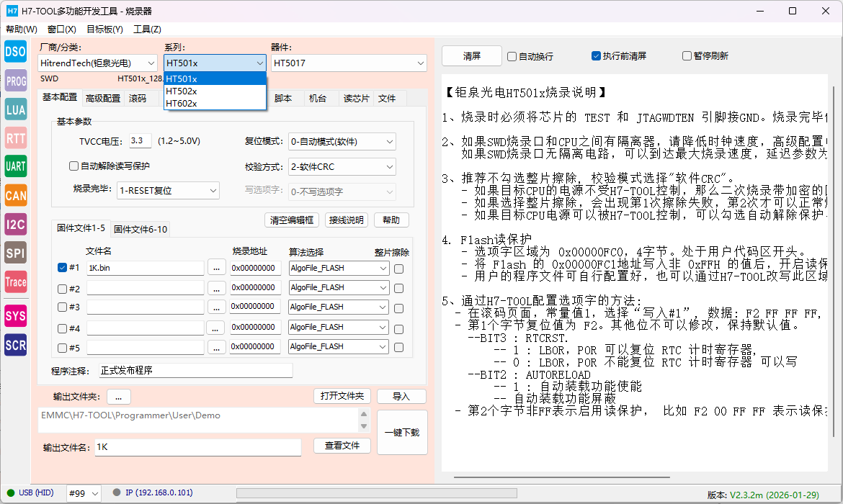The image size is (843, 504).
Task: Toggle the 执行前清屏 checkbox
Action: click(x=596, y=56)
